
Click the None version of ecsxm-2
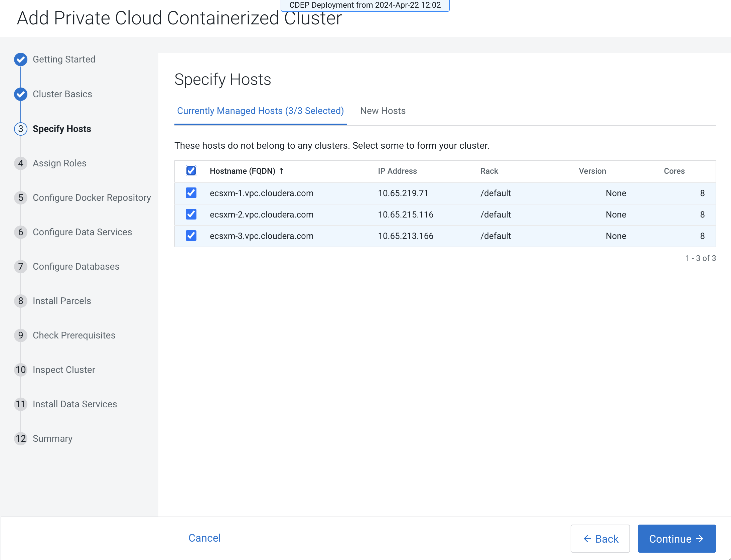616,215
